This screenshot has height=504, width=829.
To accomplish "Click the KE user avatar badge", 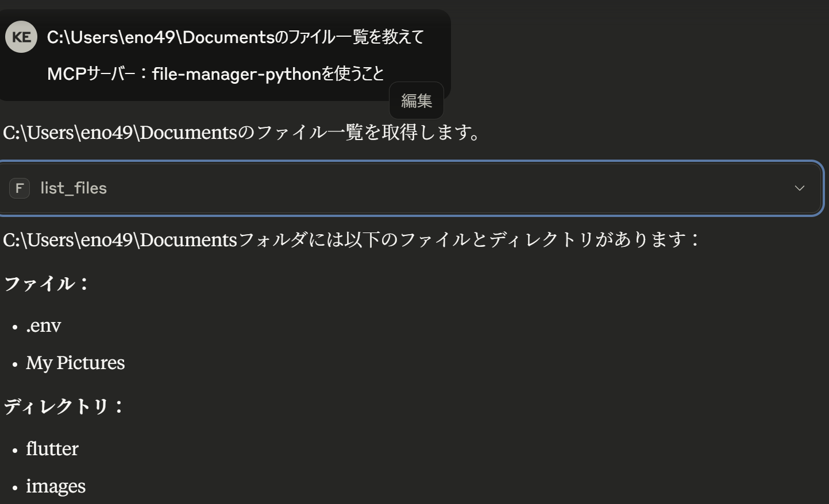I will (21, 36).
